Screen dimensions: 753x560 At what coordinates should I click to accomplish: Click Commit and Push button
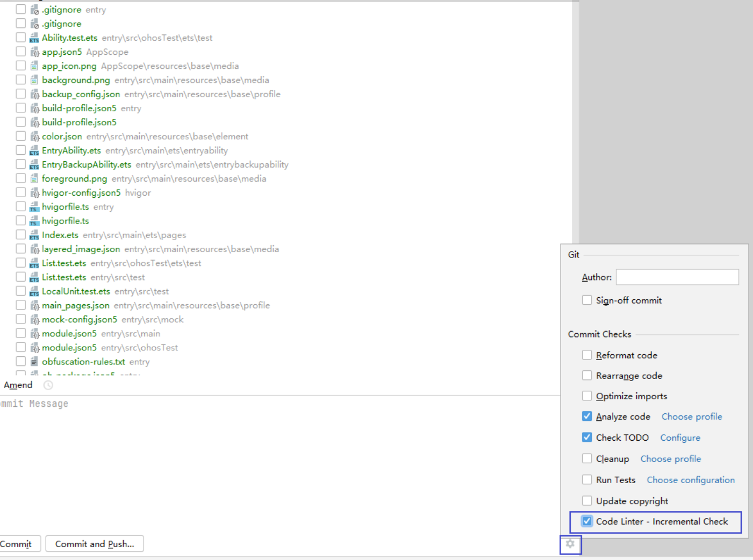[95, 544]
